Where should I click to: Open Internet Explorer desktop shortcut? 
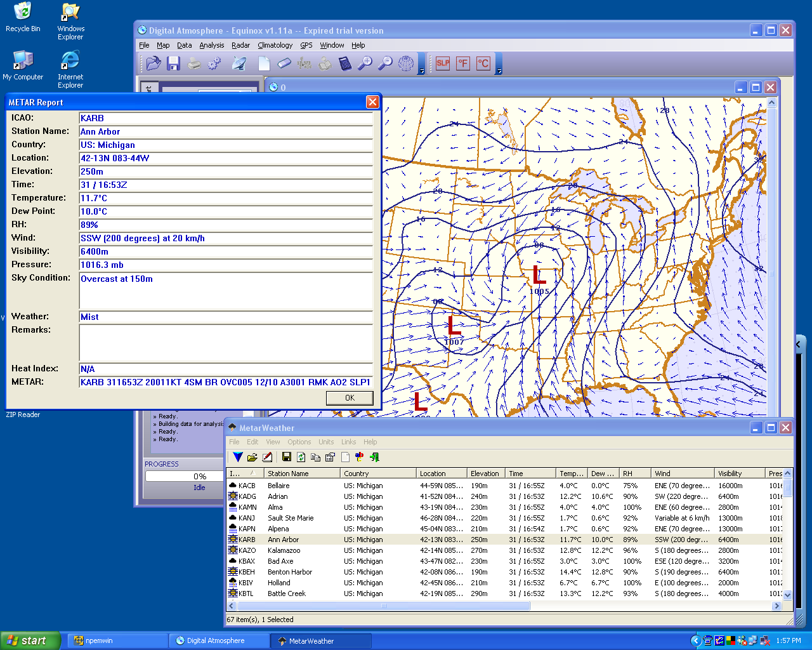pyautogui.click(x=70, y=70)
